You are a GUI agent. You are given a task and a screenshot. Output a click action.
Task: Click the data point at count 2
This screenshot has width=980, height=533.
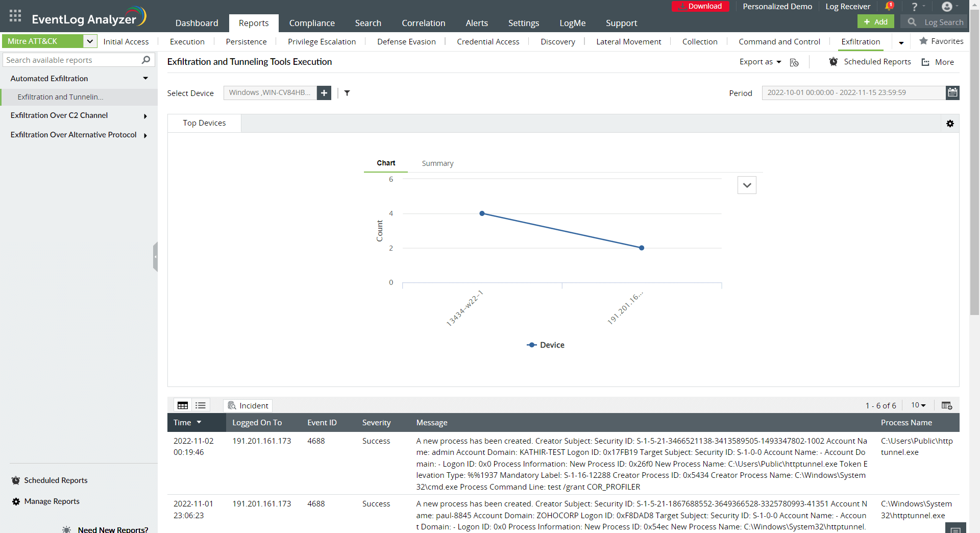pyautogui.click(x=642, y=248)
